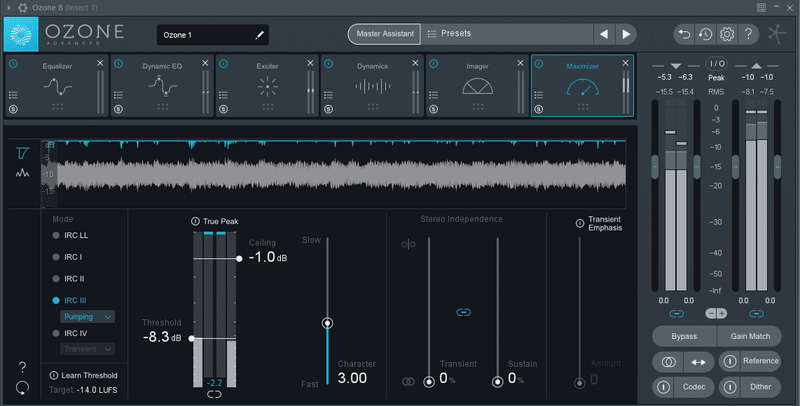Solo the Dynamics module

coord(329,109)
